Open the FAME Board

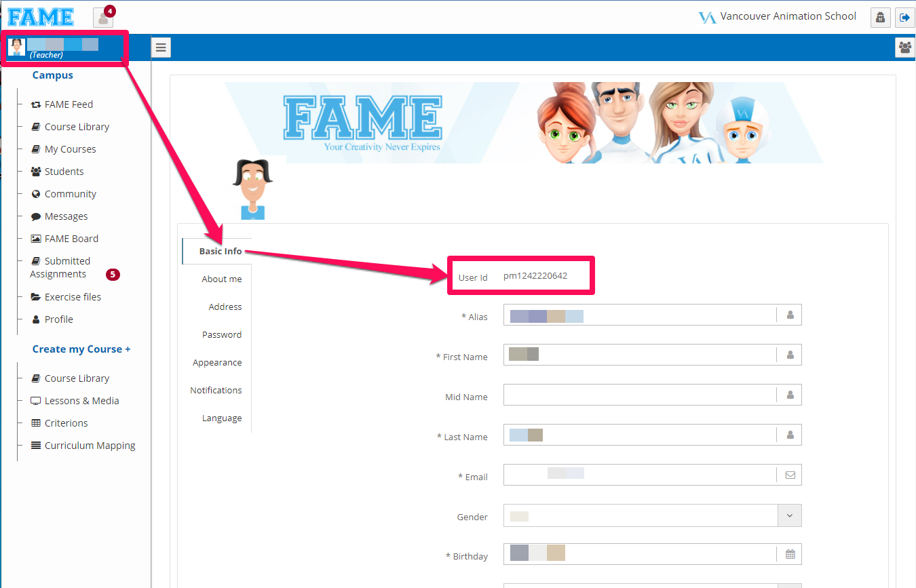click(x=64, y=239)
